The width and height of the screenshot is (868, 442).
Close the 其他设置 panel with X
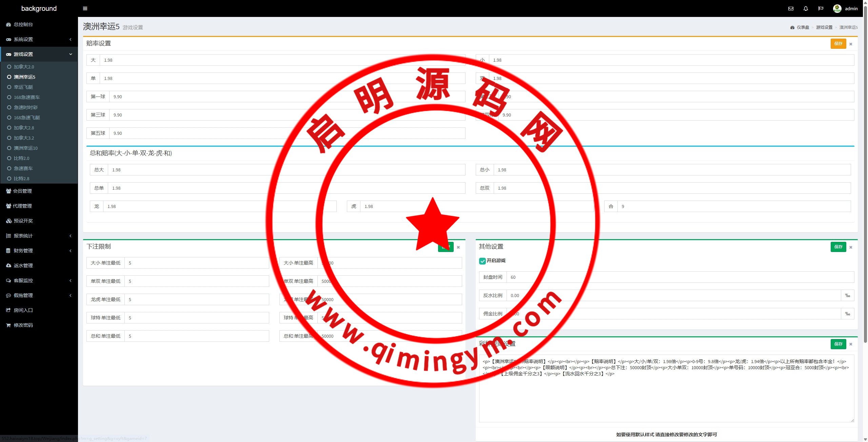tap(851, 247)
